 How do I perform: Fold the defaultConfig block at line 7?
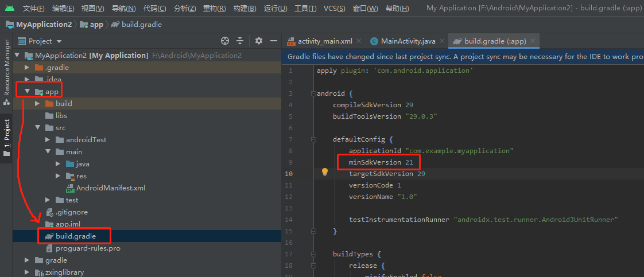313,139
